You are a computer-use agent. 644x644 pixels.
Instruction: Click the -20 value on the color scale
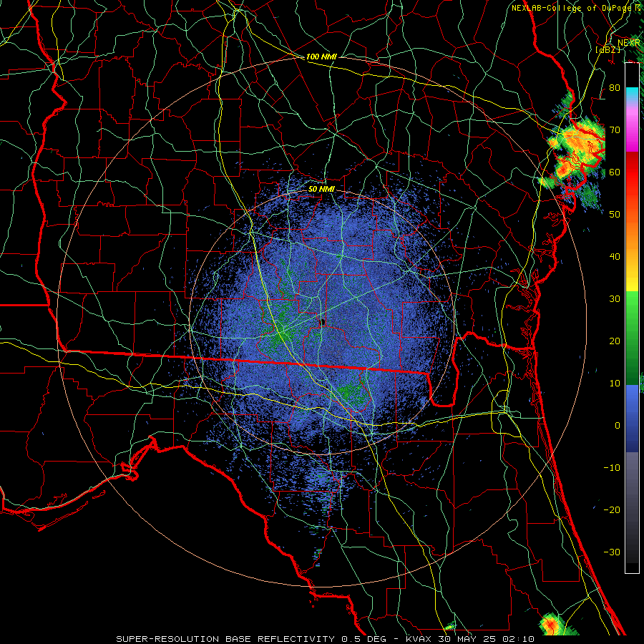tap(612, 510)
